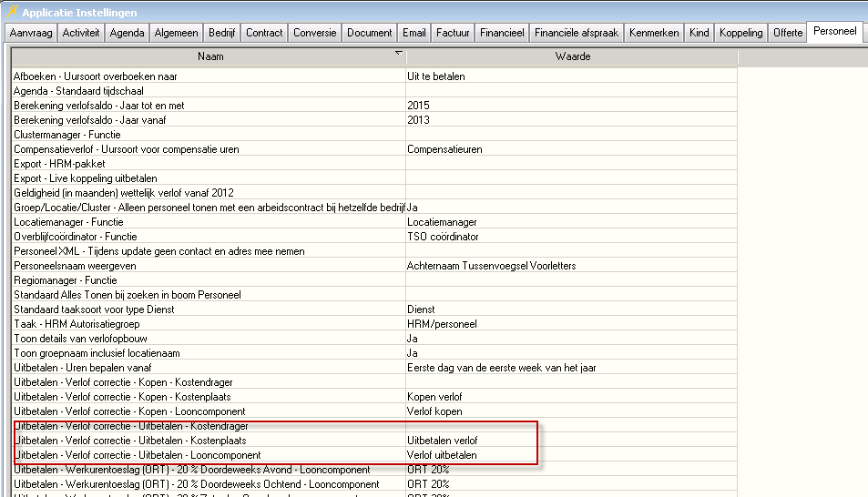Click the 'Compensatieuren' value cell
The height and width of the screenshot is (497, 868).
[444, 149]
